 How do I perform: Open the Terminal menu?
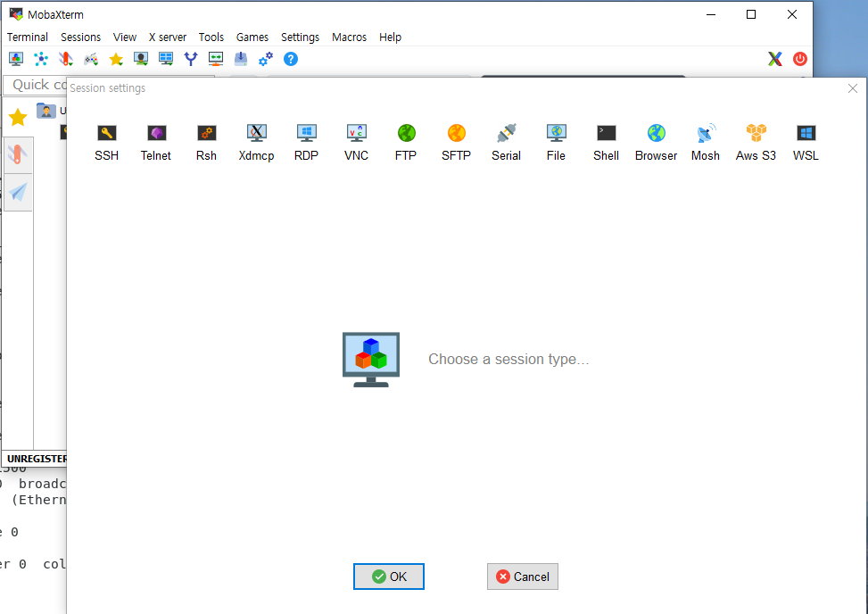pos(27,37)
